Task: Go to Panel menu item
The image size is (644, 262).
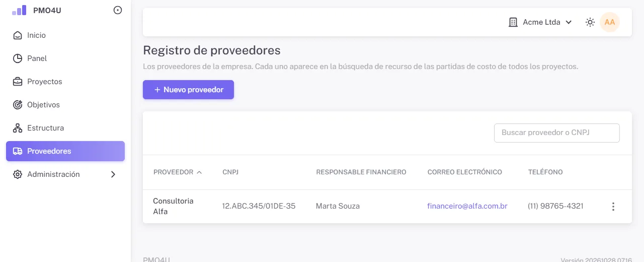Action: point(65,58)
